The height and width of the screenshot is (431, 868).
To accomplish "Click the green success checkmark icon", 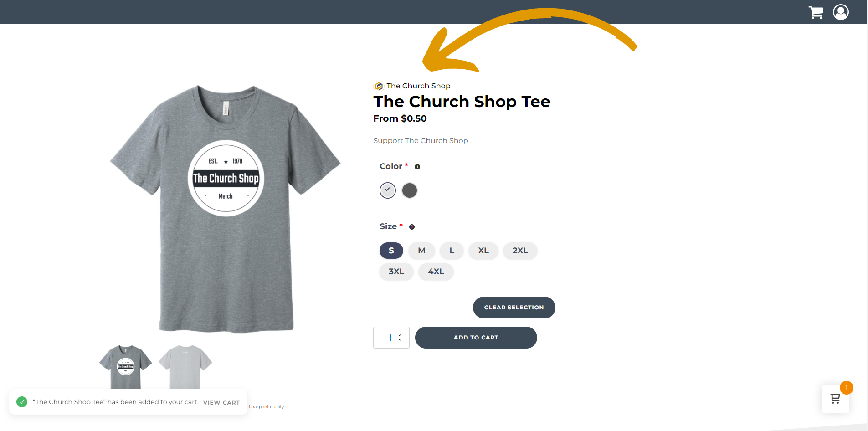I will tap(22, 402).
